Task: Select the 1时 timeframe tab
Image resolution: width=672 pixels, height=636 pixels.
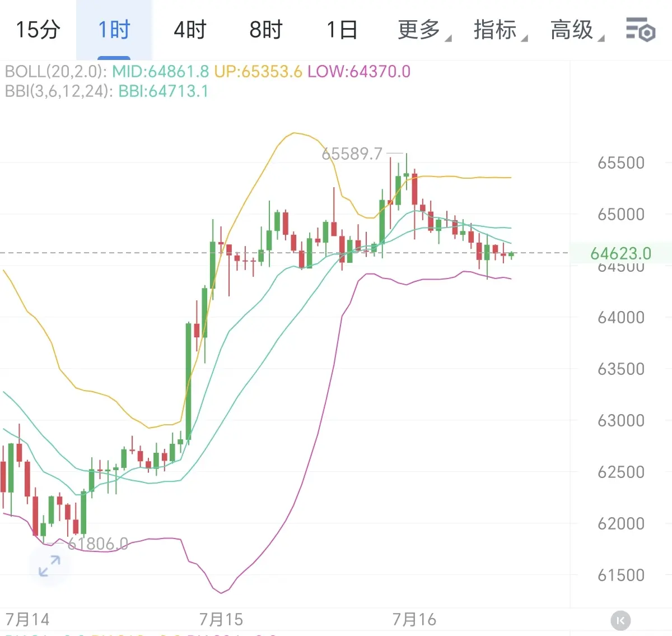Action: click(x=114, y=30)
